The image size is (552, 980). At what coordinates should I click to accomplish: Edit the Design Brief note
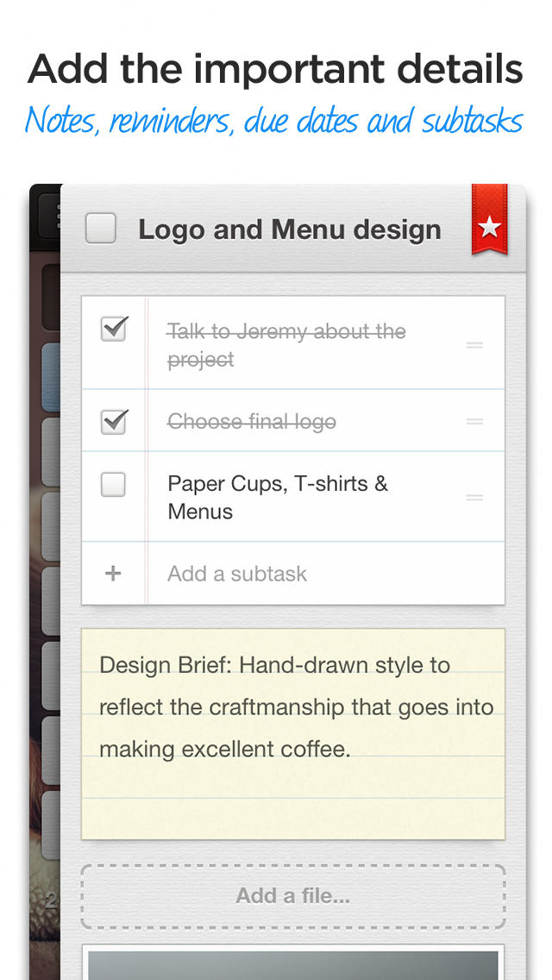tap(293, 707)
